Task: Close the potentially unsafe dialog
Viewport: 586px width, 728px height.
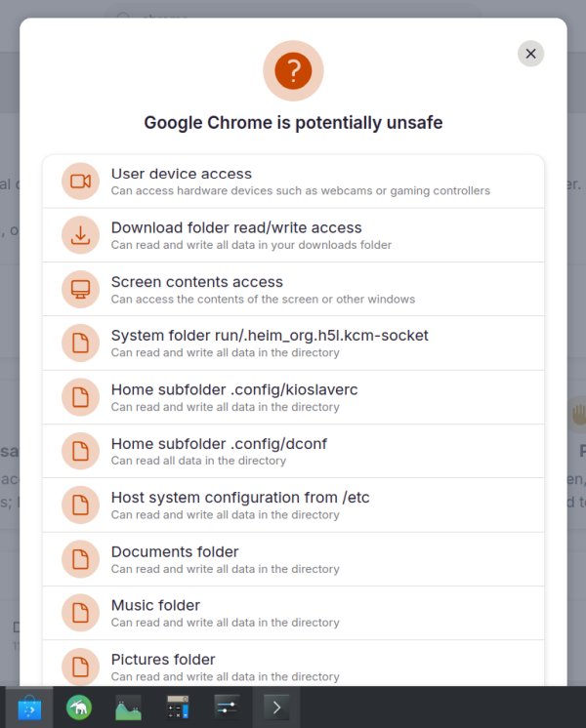Action: (x=530, y=54)
